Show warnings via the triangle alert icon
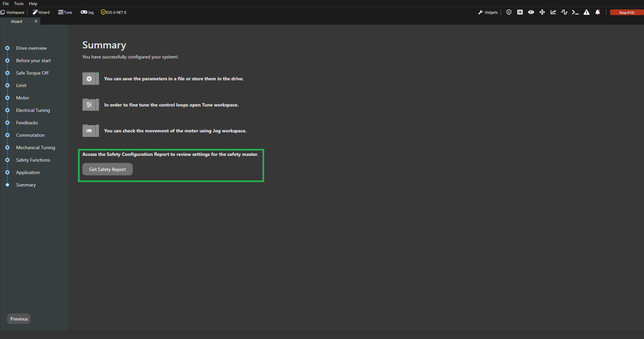 (x=587, y=12)
